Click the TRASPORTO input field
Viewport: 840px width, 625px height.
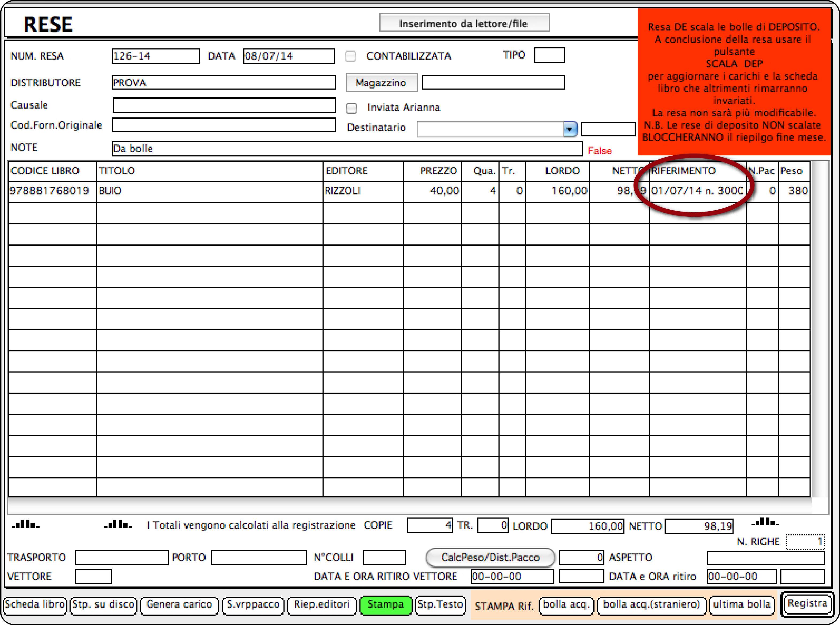click(x=122, y=558)
